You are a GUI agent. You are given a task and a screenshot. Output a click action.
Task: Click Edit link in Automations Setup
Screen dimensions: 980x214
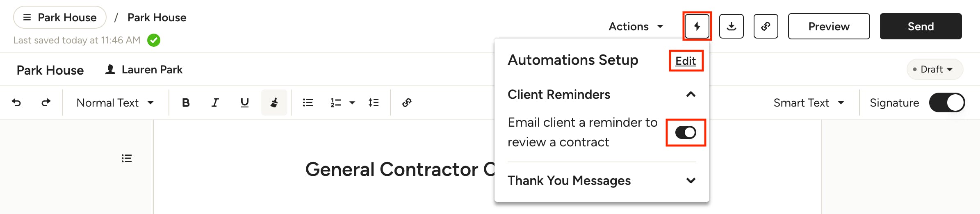tap(686, 61)
